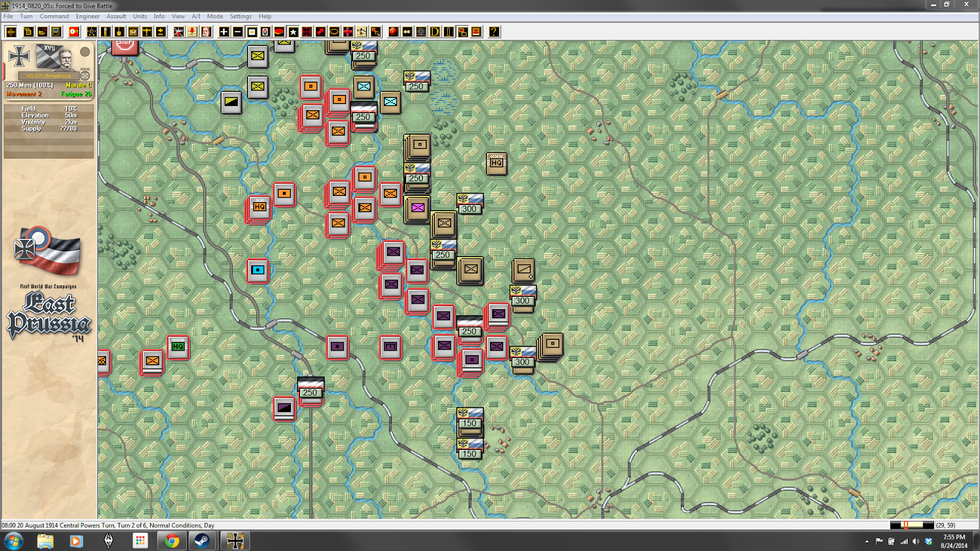Click the yellow hexagon outline icon
Image resolution: width=980 pixels, height=551 pixels.
click(334, 32)
